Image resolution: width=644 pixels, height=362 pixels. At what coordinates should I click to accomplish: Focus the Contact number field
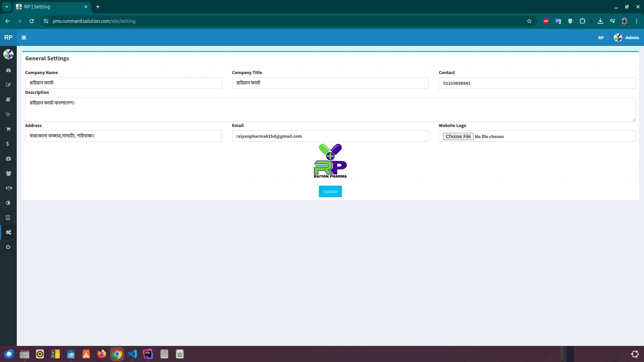(537, 83)
